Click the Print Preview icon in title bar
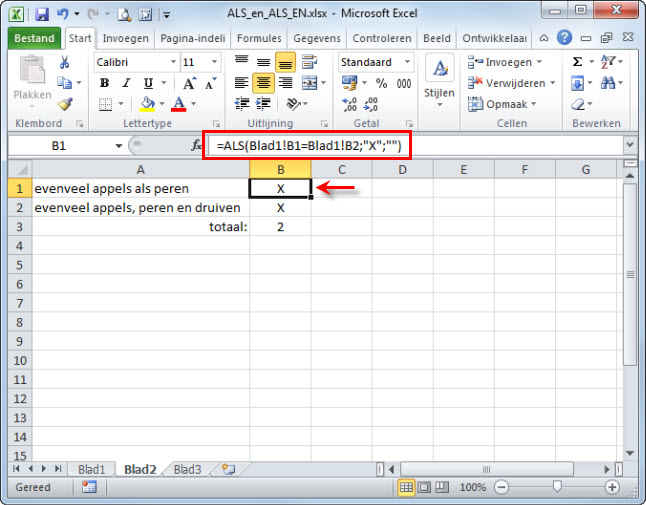Image resolution: width=646 pixels, height=505 pixels. pos(124,15)
